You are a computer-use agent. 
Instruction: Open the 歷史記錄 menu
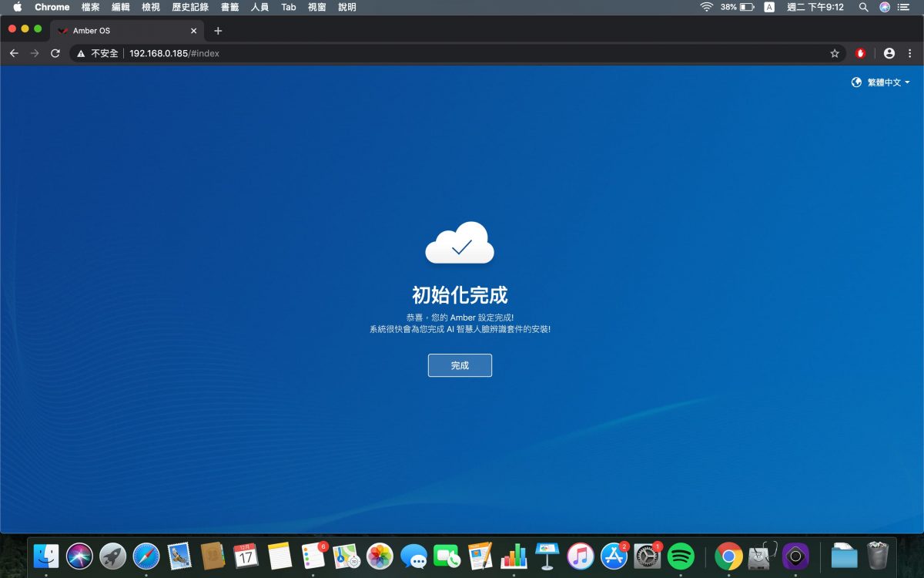(x=190, y=7)
